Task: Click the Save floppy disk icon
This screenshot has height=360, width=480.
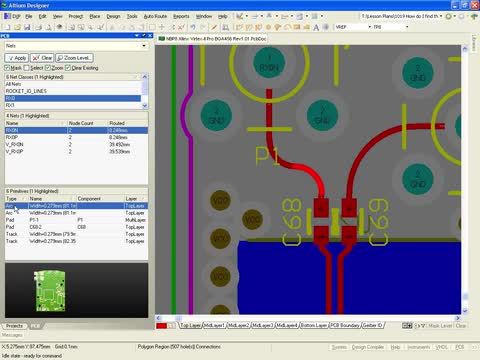Action: [27, 27]
